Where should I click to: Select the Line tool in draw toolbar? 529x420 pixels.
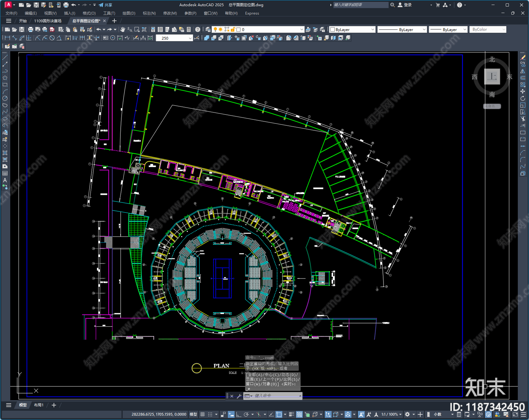coord(5,58)
